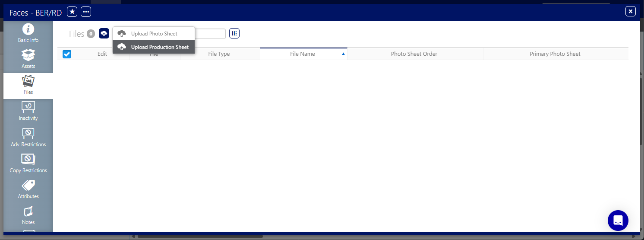Sort by File Name column header
The image size is (644, 240).
pos(303,54)
